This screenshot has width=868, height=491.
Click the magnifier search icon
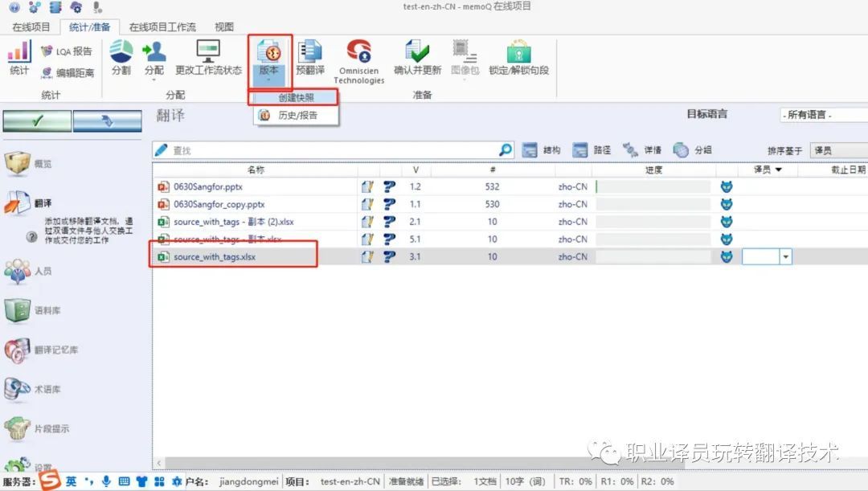pyautogui.click(x=506, y=150)
